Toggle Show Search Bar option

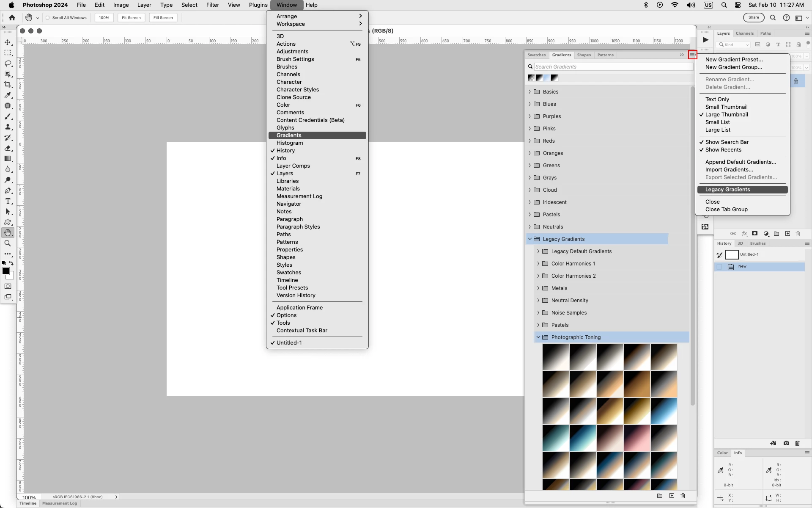(727, 142)
